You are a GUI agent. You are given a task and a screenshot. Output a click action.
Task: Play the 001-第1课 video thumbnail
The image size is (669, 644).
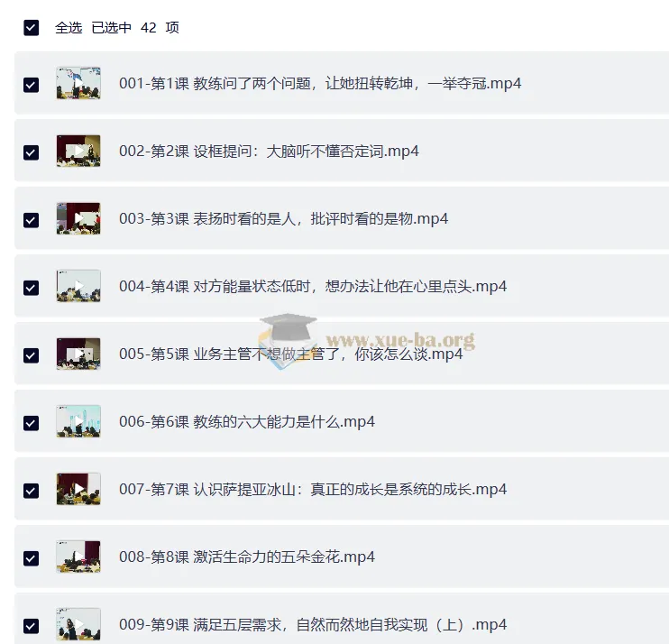click(78, 83)
